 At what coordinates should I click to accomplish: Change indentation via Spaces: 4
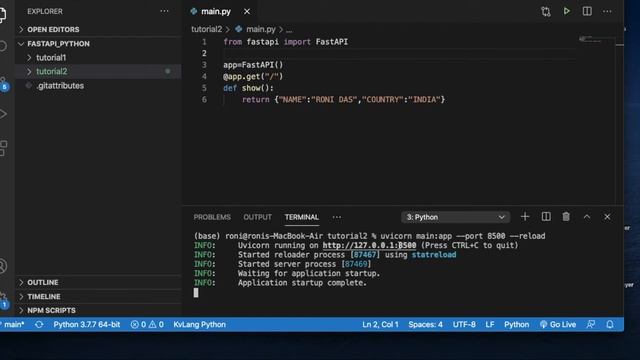(425, 324)
